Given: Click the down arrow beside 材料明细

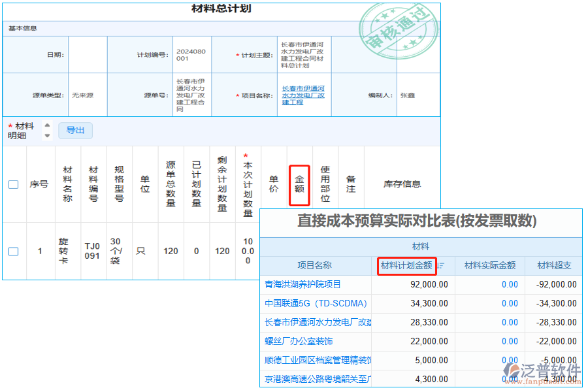Looking at the screenshot, I should click(x=46, y=135).
